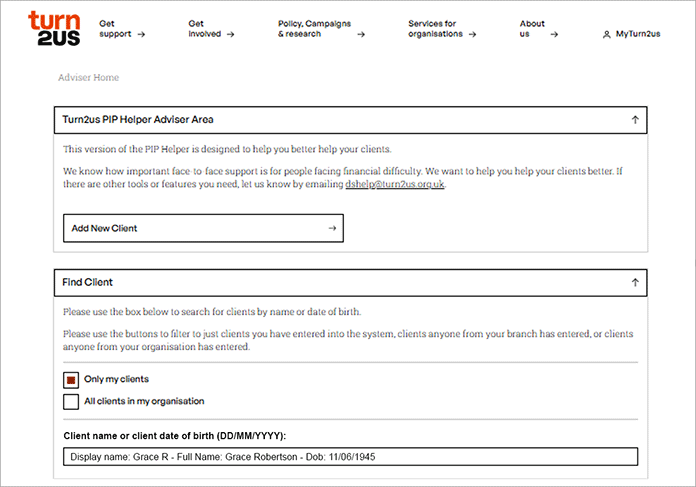Click the client name or date of birth field
This screenshot has width=696, height=487.
click(x=351, y=456)
